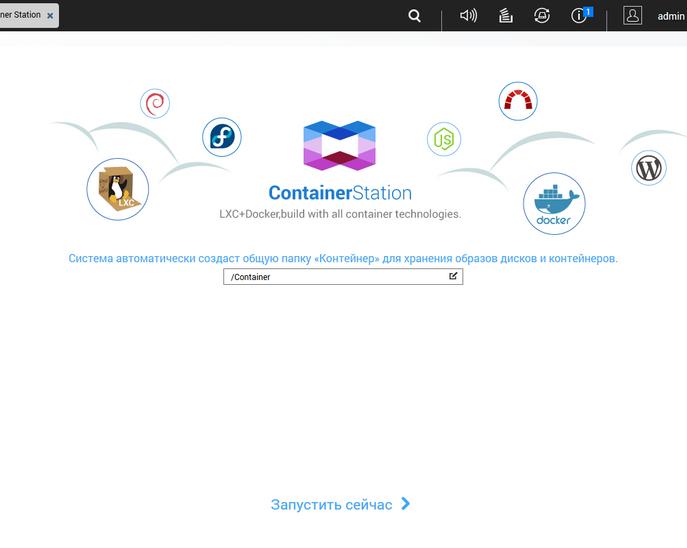Open the admin account menu
The width and height of the screenshot is (687, 548).
[671, 16]
